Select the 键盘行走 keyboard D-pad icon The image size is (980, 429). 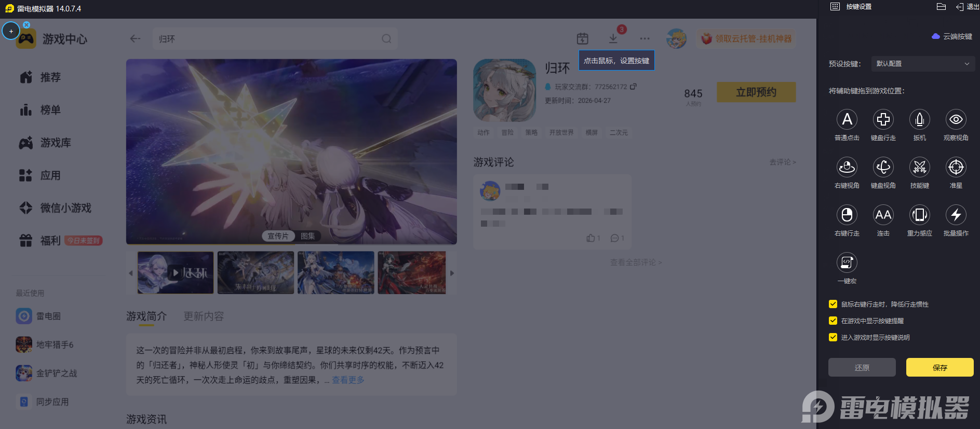pyautogui.click(x=883, y=120)
